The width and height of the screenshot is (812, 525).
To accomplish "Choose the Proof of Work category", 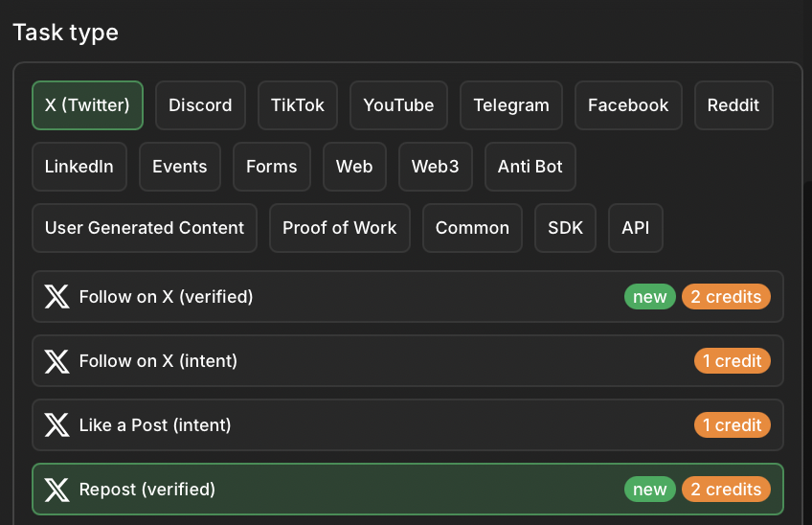I will point(340,227).
